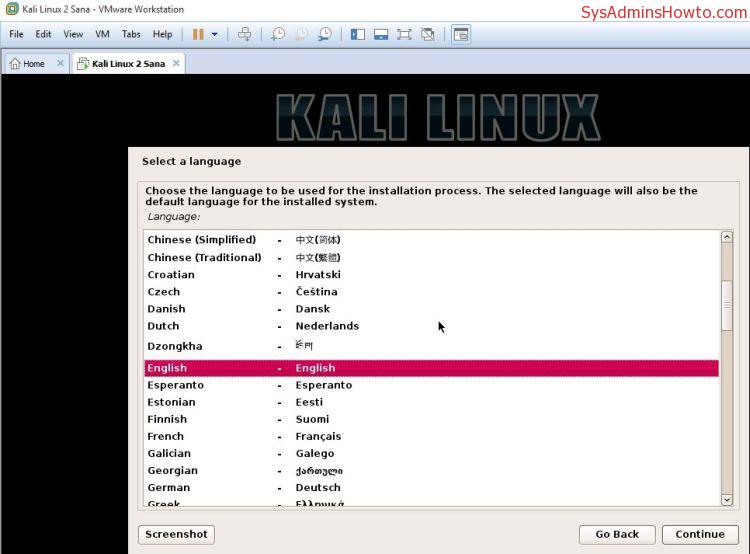750x554 pixels.
Task: Click the Send Ctrl+Alt+Del icon
Action: [245, 34]
